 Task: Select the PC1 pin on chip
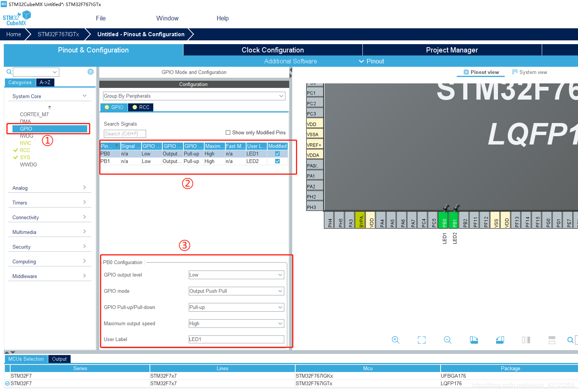click(x=315, y=92)
